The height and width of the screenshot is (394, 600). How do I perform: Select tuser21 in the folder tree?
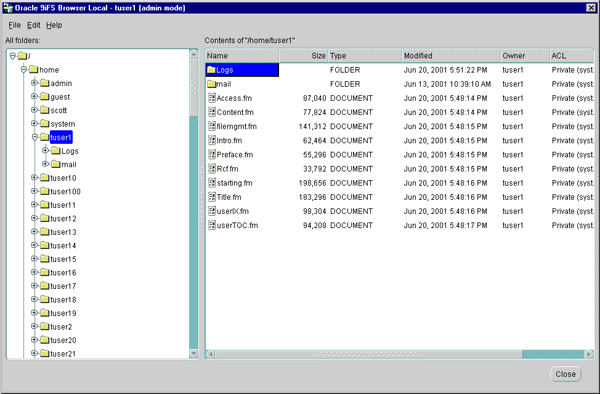coord(63,354)
